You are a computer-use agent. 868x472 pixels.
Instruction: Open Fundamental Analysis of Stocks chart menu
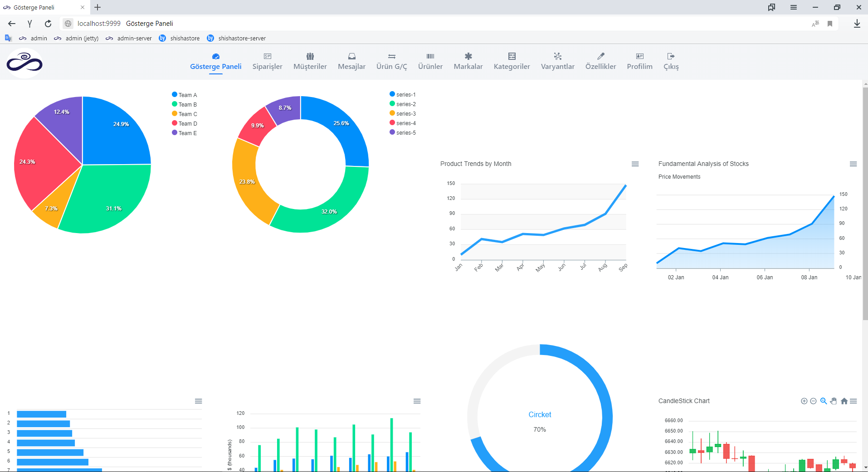[x=854, y=164]
